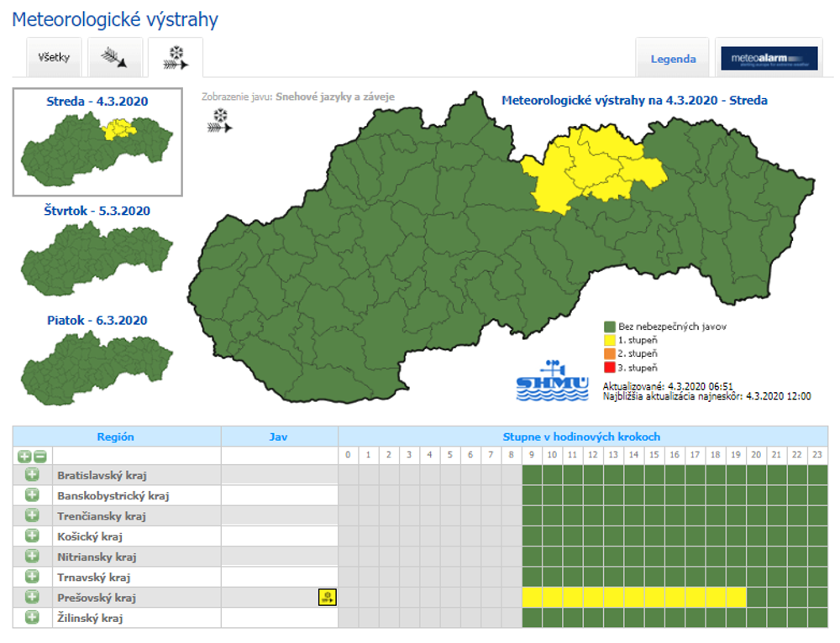Click snow drift icon under Zobrazenie javu
The width and height of the screenshot is (840, 643).
coord(220,120)
